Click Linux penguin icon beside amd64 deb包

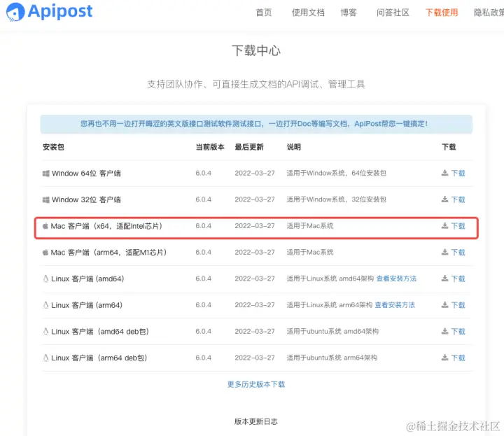point(45,331)
